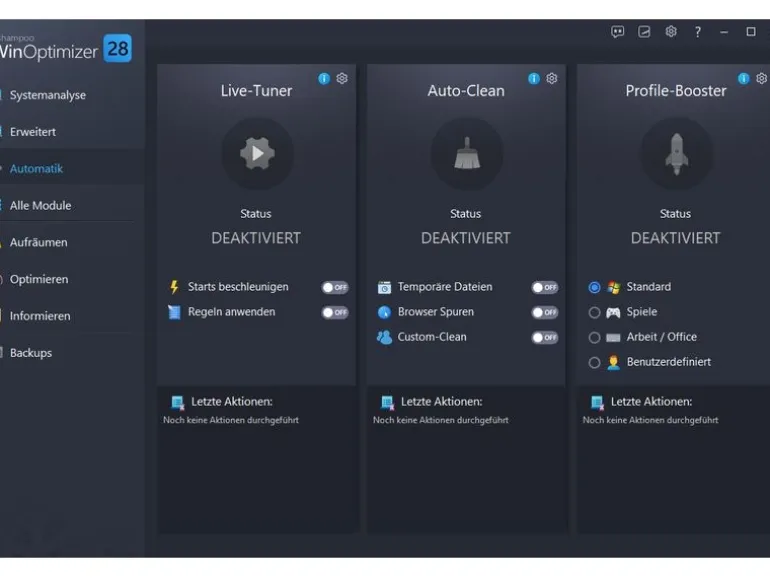Image resolution: width=770 pixels, height=578 pixels.
Task: Click the calendar icon beside Temporäre Dateien
Action: pos(384,287)
